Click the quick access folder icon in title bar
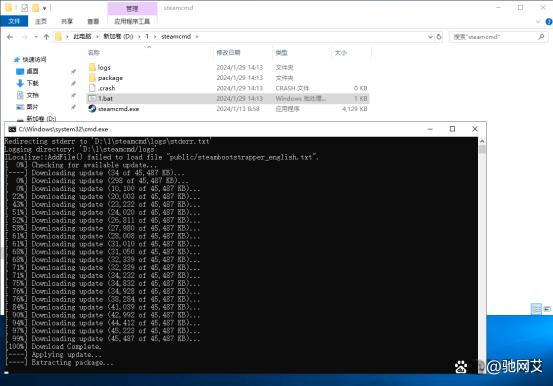The image size is (553, 386). (8, 7)
